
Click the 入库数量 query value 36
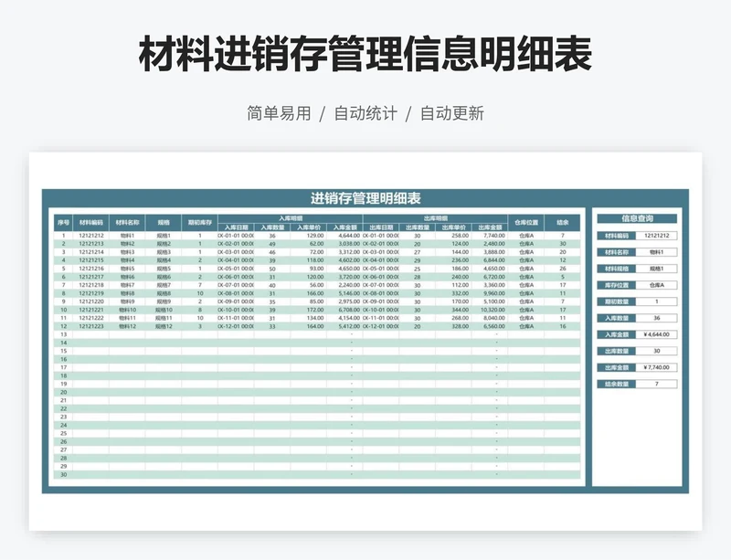(656, 318)
